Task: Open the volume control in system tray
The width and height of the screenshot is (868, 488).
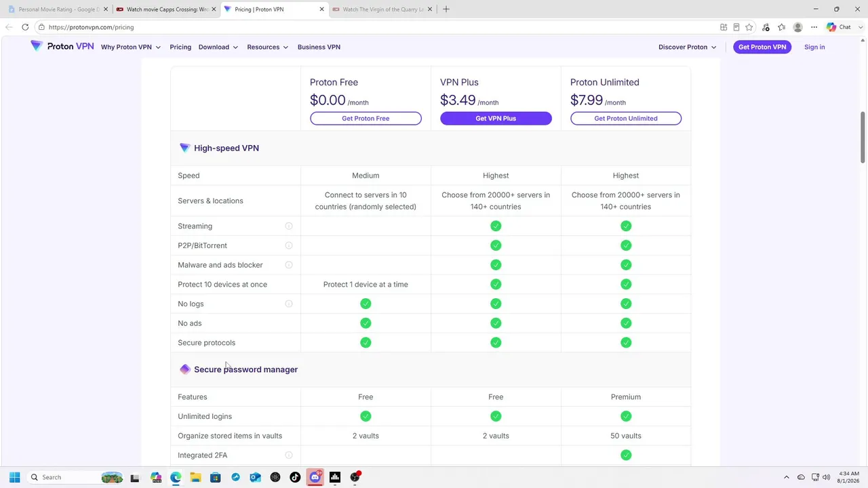Action: [827, 477]
